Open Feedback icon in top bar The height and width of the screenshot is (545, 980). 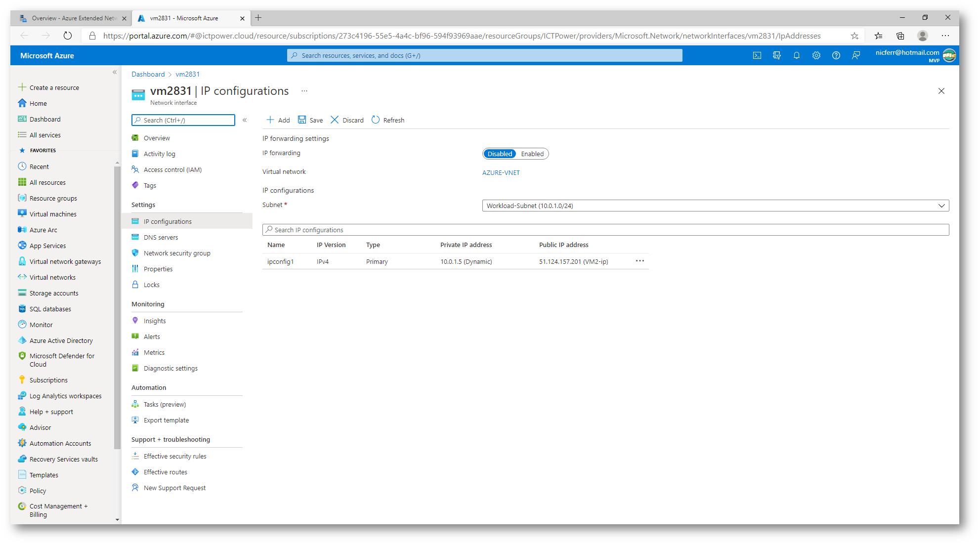856,56
